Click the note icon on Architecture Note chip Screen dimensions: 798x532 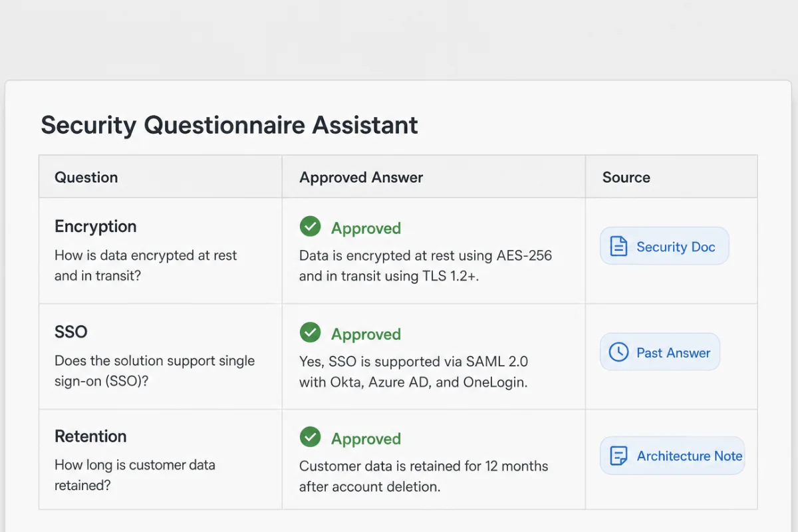pyautogui.click(x=618, y=456)
